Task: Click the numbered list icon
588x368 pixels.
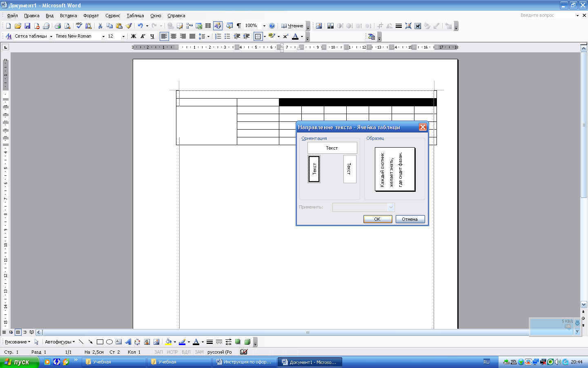Action: click(x=218, y=36)
